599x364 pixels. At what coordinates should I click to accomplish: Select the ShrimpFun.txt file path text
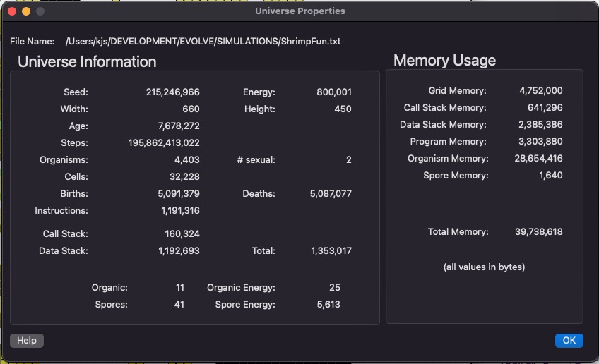(203, 41)
